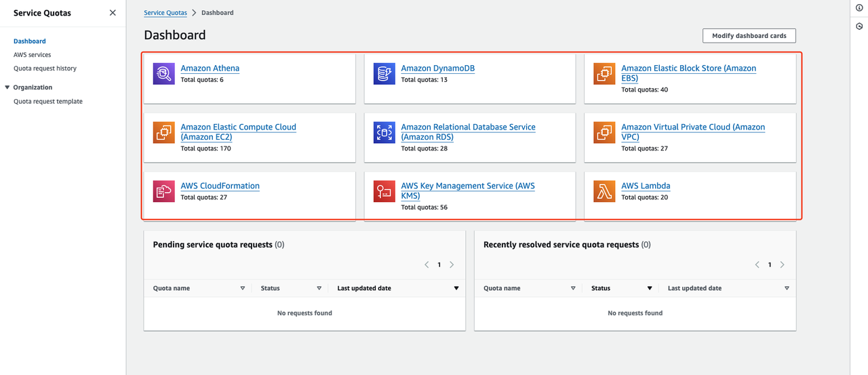Go to next page in Pending requests
The width and height of the screenshot is (868, 375).
(x=452, y=264)
